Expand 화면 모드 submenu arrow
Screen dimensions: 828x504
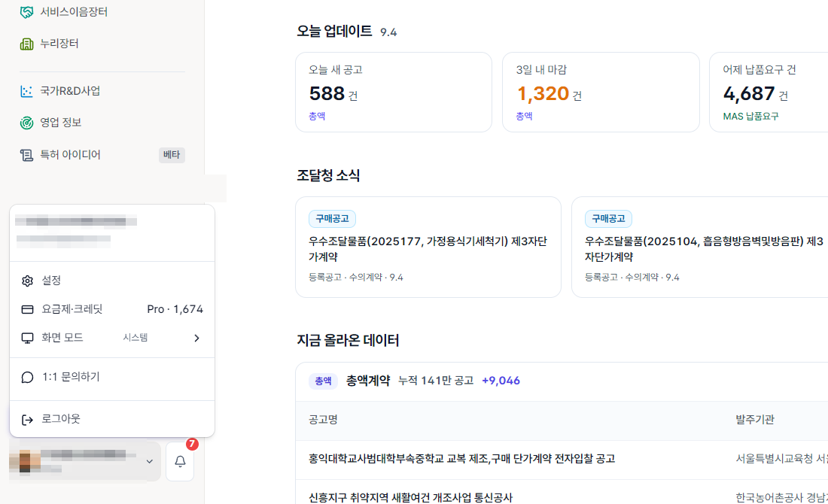click(196, 338)
